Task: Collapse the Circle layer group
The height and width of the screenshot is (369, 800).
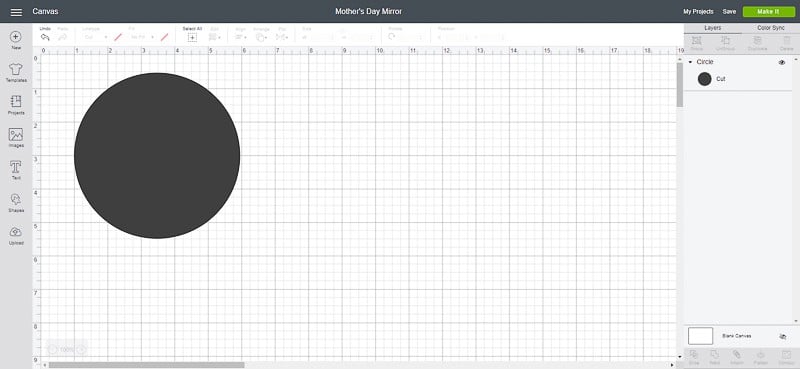Action: click(690, 62)
